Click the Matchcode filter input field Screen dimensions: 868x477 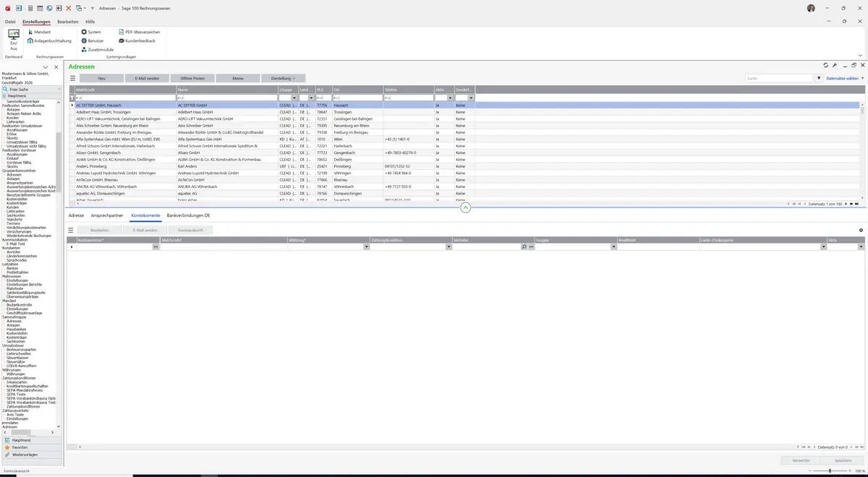[x=125, y=98]
